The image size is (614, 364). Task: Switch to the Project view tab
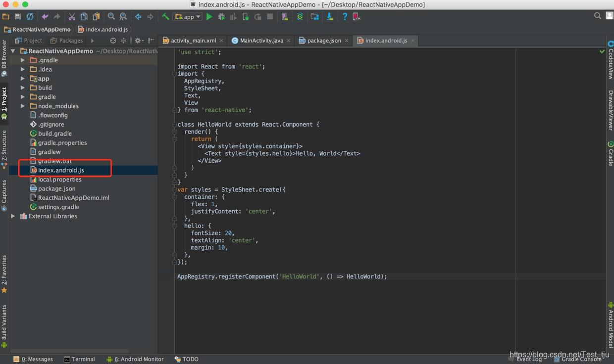tap(29, 41)
